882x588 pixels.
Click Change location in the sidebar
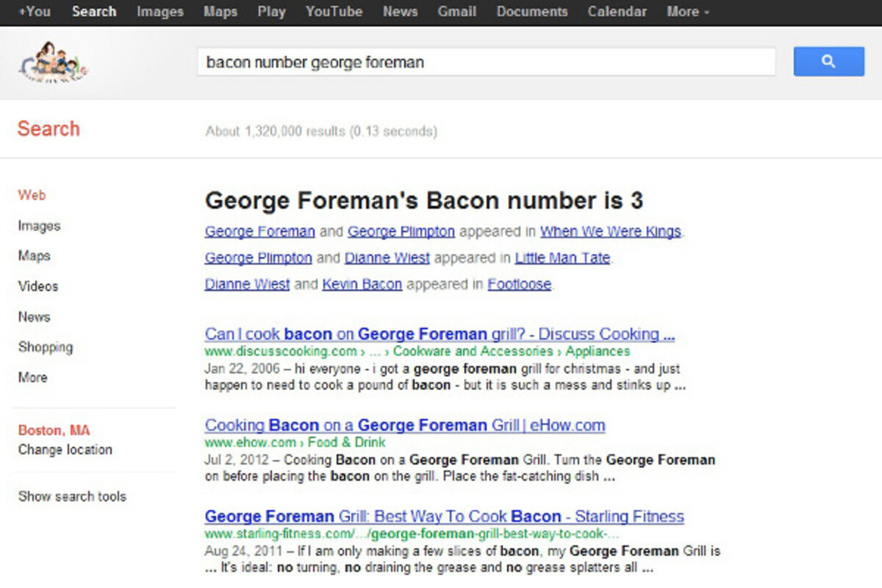tap(65, 450)
